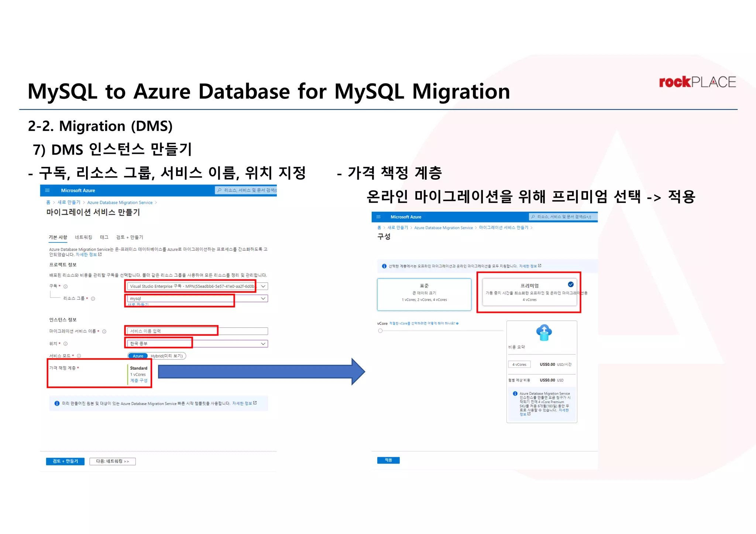
Task: Click the 새로 만들기 link under resource group
Action: [138, 305]
